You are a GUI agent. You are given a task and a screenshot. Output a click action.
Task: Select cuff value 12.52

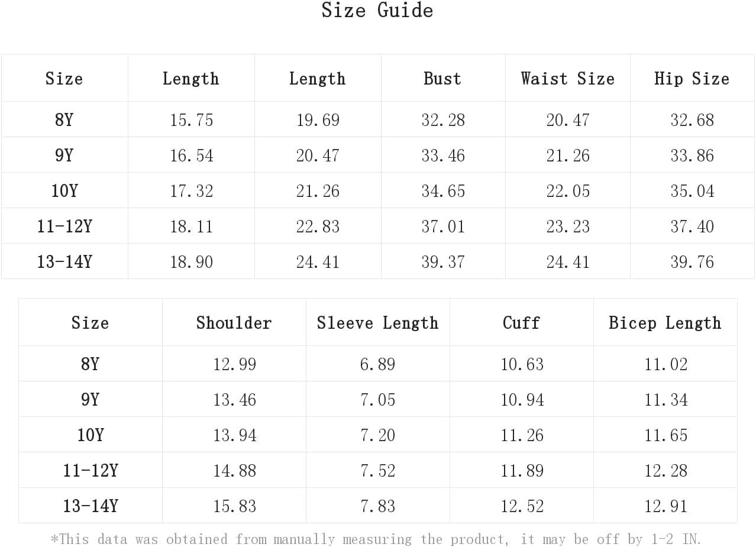[x=522, y=506]
